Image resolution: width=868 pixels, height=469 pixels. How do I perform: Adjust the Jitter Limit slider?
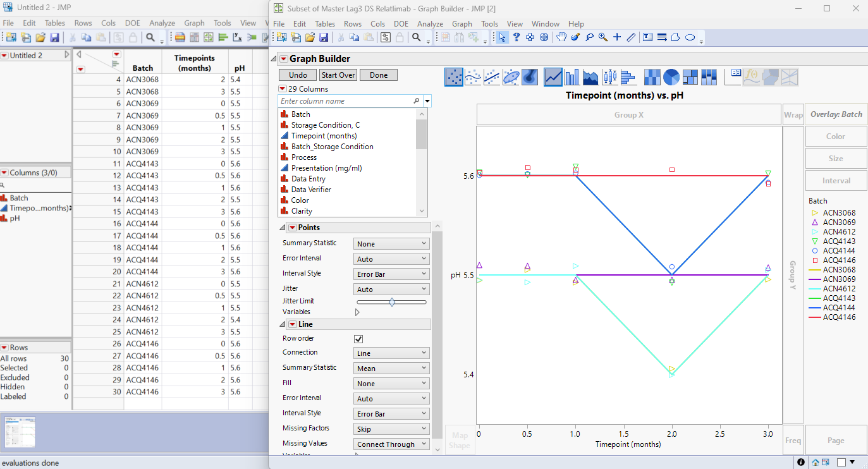click(x=391, y=301)
